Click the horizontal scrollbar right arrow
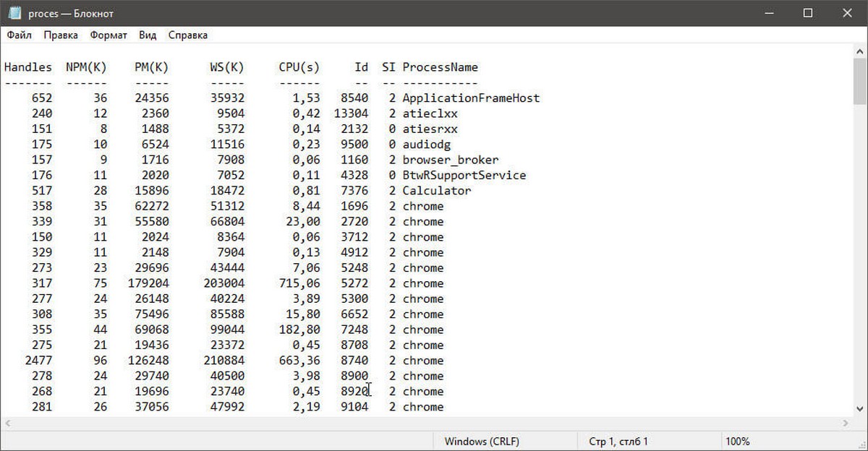The image size is (868, 451). (847, 423)
